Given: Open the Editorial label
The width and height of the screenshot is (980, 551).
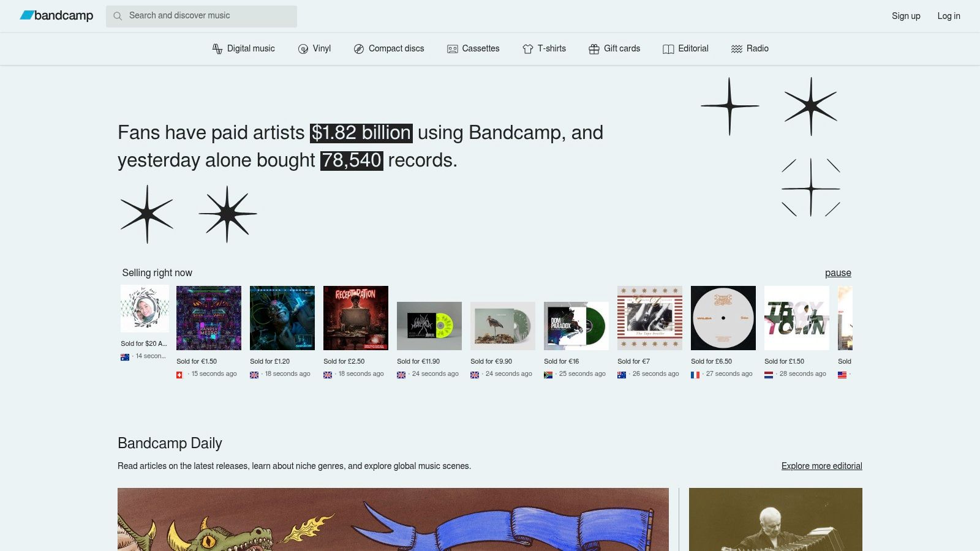Looking at the screenshot, I should coord(693,48).
